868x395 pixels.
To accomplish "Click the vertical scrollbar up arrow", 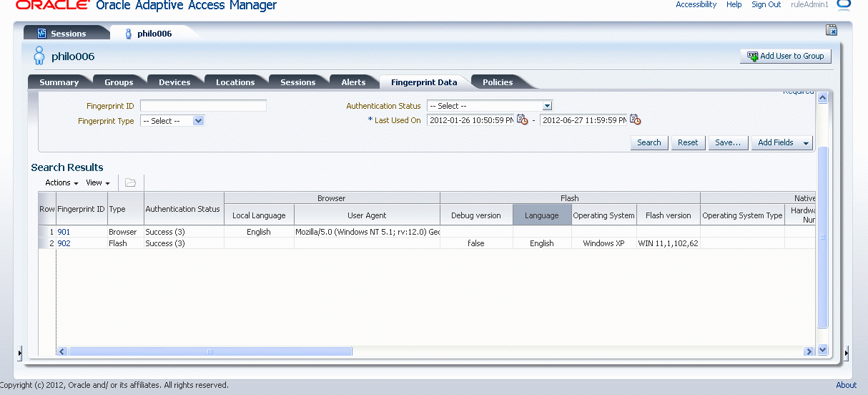I will pyautogui.click(x=822, y=97).
